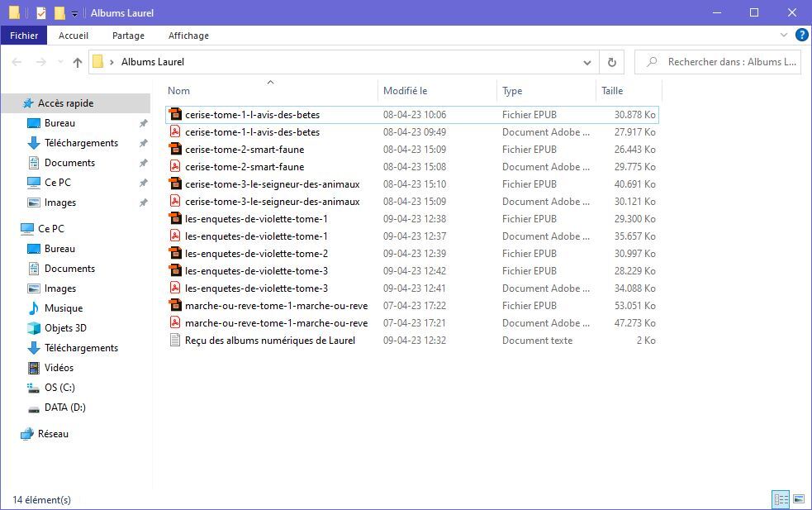The height and width of the screenshot is (510, 812).
Task: Click the Objets 3D cube icon
Action: (x=34, y=328)
